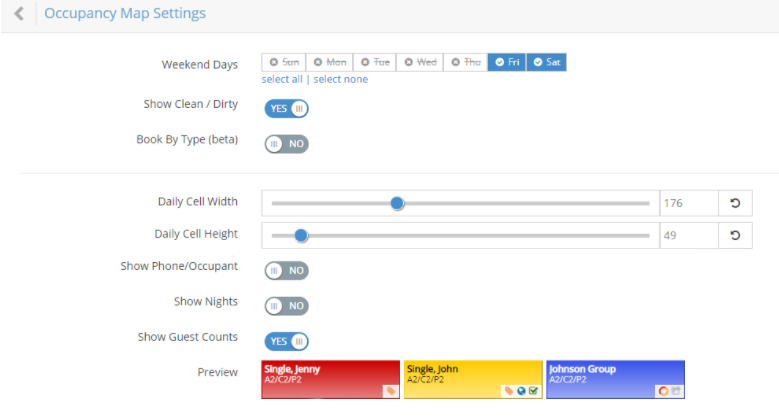Reset Daily Cell Height to default

[x=735, y=235]
